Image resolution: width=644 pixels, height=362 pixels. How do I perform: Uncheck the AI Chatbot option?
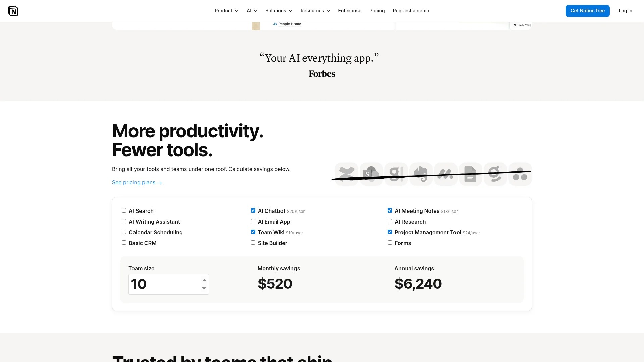click(x=253, y=210)
